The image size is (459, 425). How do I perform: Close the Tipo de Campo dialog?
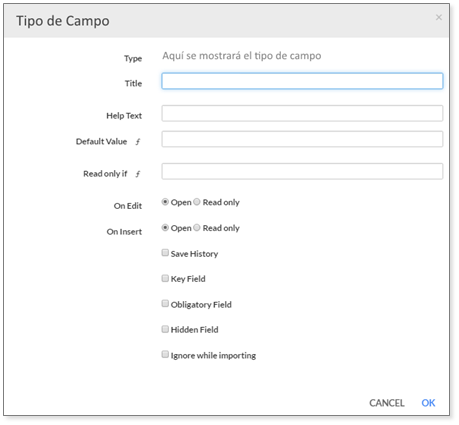(439, 17)
